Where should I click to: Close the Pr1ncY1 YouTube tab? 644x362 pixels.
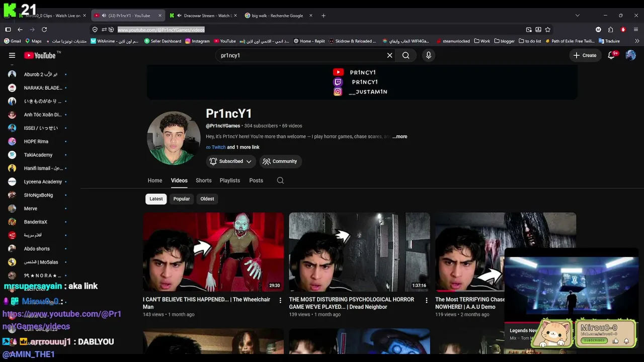(160, 16)
